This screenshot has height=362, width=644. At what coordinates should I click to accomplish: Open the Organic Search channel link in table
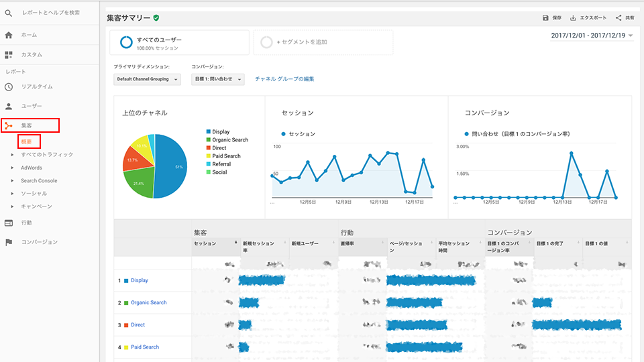click(149, 303)
